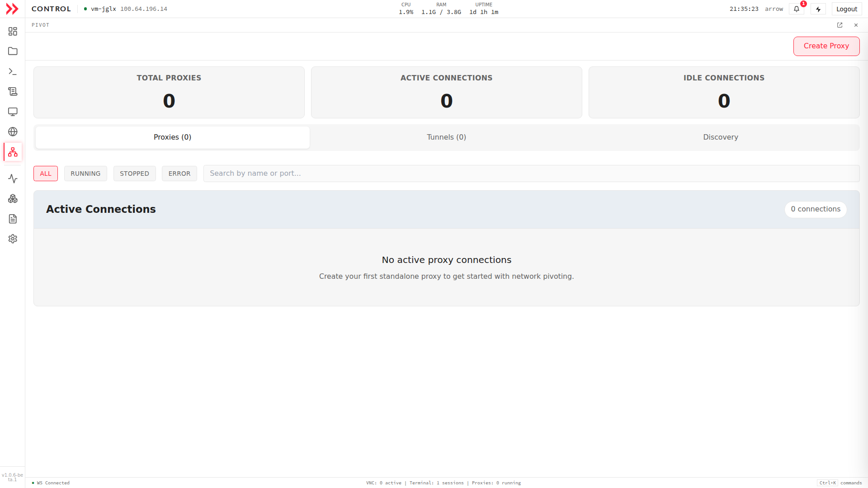Click the v1.0.6-beta.1 version label

pos(12,477)
